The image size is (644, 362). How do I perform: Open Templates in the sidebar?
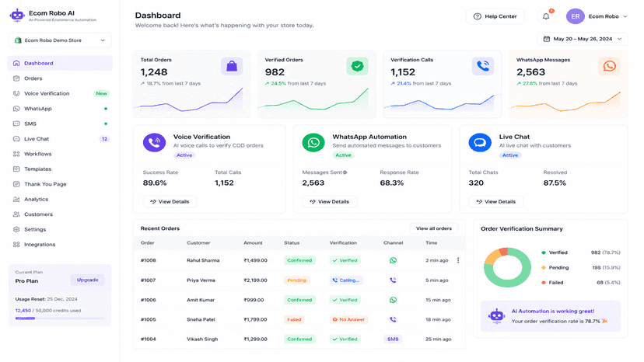pyautogui.click(x=60, y=169)
